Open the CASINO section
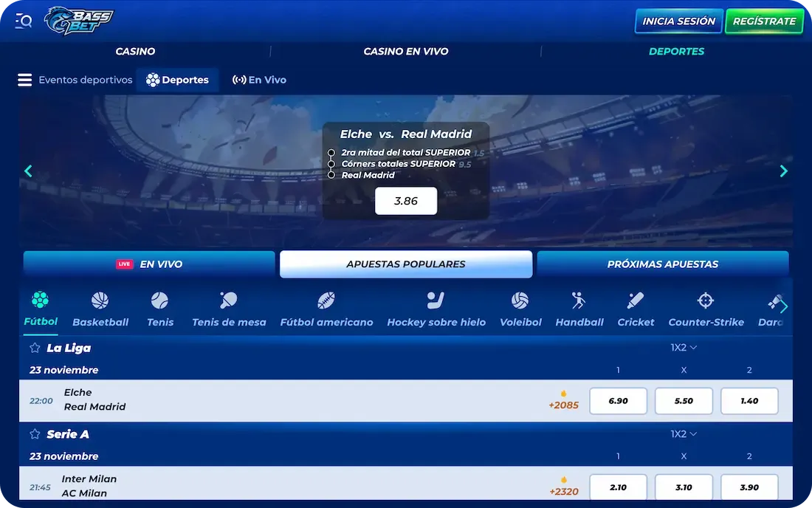The height and width of the screenshot is (508, 812). point(135,51)
